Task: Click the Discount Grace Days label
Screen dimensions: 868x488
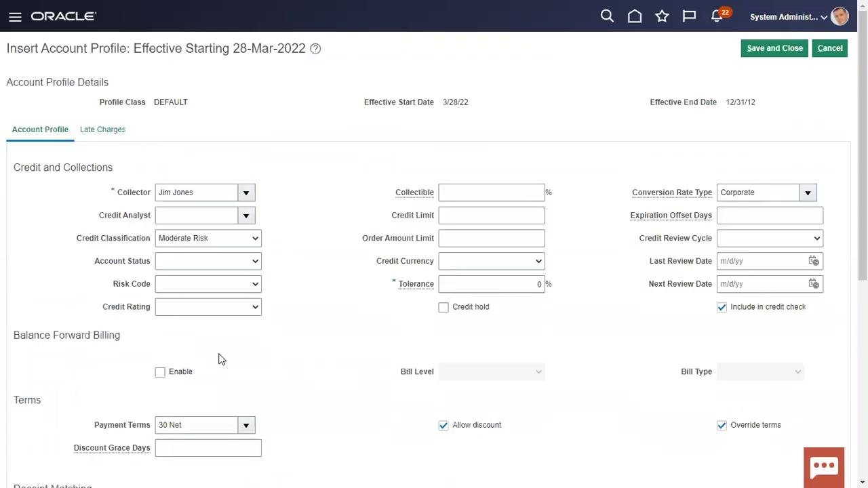Action: click(112, 448)
